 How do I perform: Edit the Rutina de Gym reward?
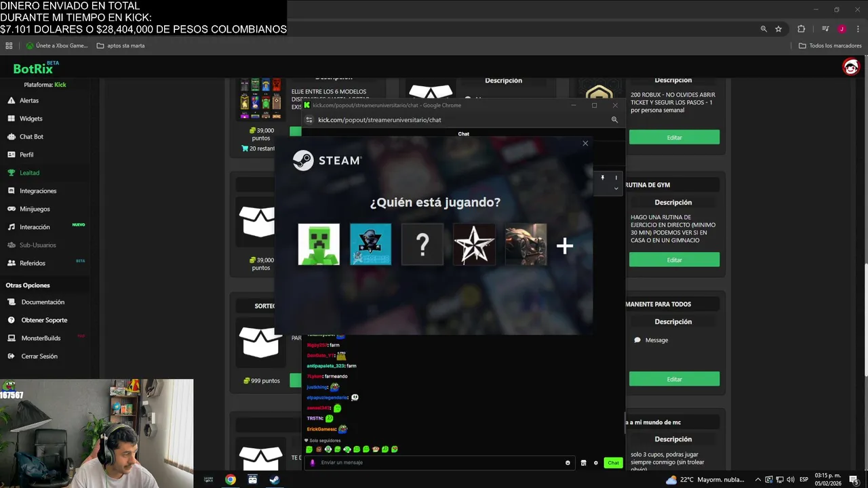click(674, 260)
